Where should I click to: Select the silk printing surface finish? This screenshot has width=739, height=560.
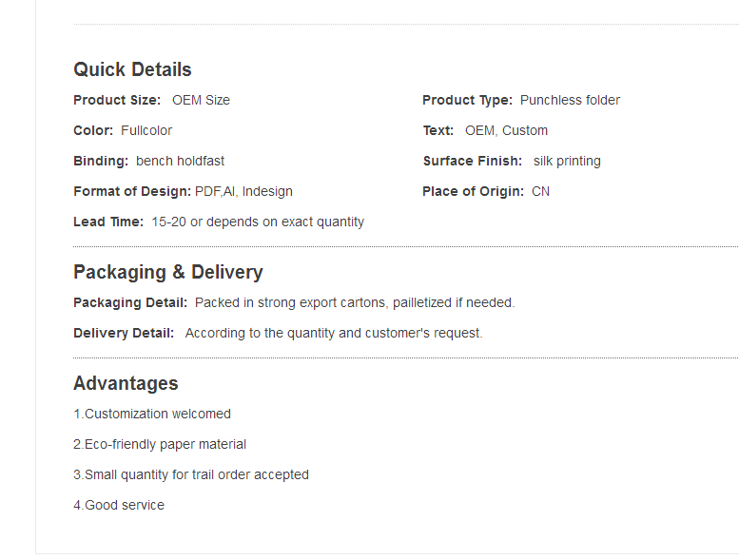567,161
